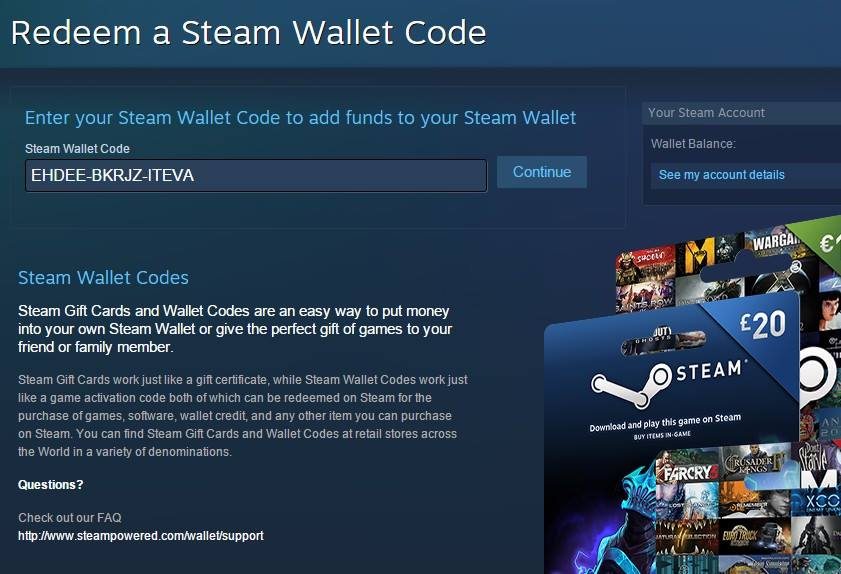The height and width of the screenshot is (574, 841).
Task: Click the Far Cry 3 game tile
Action: click(x=688, y=468)
